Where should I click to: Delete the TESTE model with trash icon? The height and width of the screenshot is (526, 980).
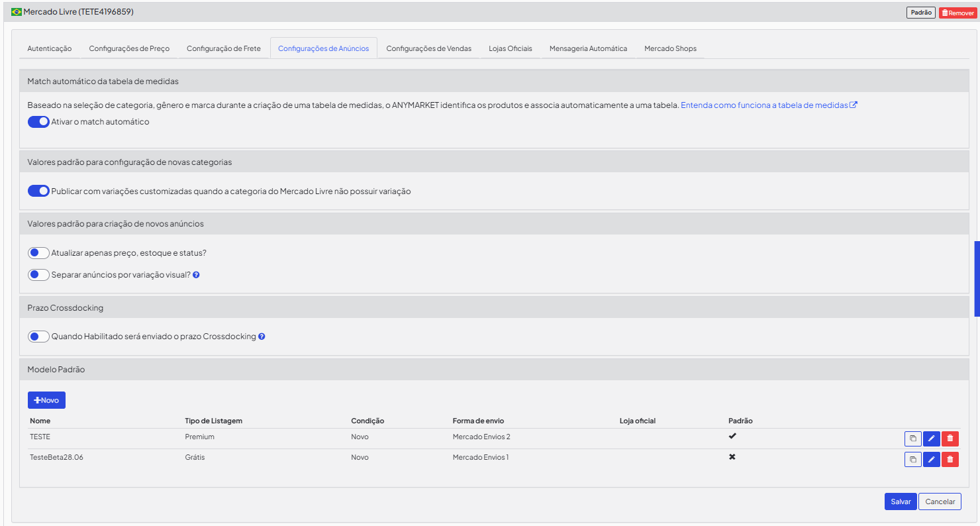950,439
